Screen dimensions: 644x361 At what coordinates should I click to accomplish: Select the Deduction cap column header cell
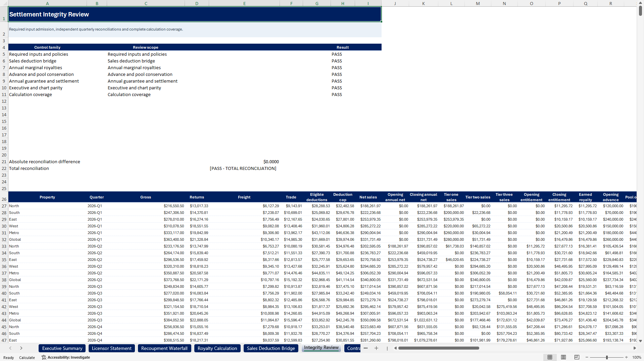tap(343, 197)
